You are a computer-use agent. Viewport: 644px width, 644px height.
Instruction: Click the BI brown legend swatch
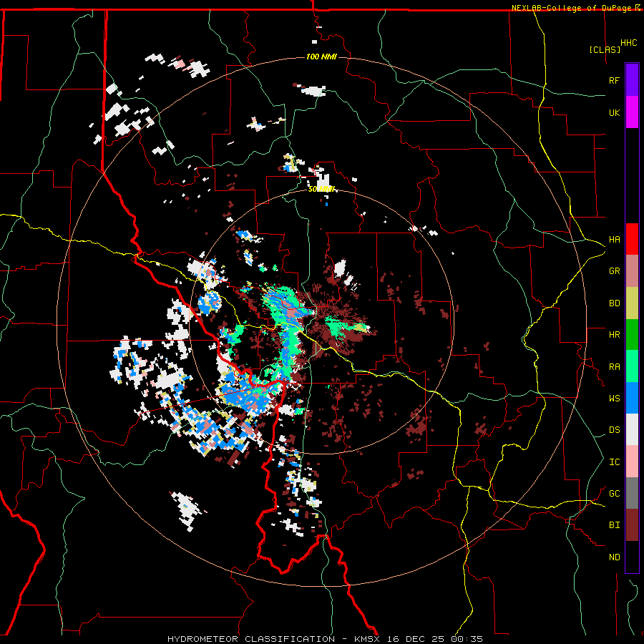pyautogui.click(x=632, y=525)
